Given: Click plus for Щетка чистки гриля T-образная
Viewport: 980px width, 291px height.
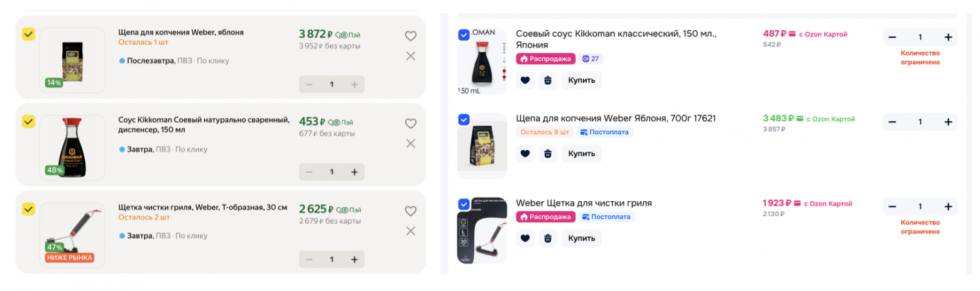Looking at the screenshot, I should pos(354,259).
